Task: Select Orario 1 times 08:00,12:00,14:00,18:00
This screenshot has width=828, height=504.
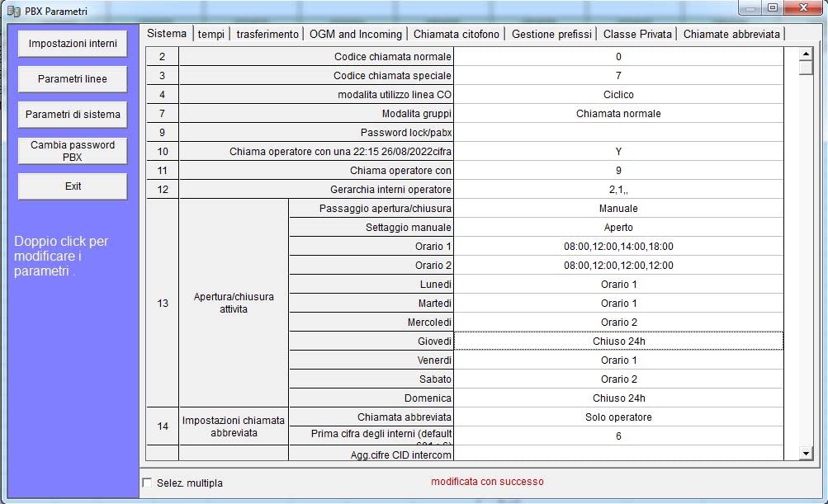Action: pos(618,247)
